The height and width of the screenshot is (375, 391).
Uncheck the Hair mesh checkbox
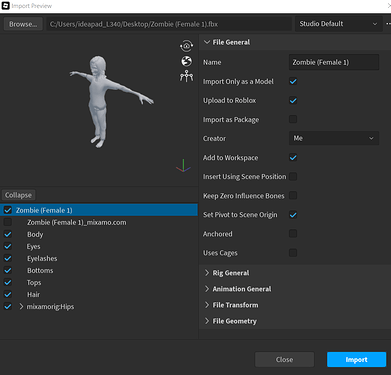coord(8,294)
